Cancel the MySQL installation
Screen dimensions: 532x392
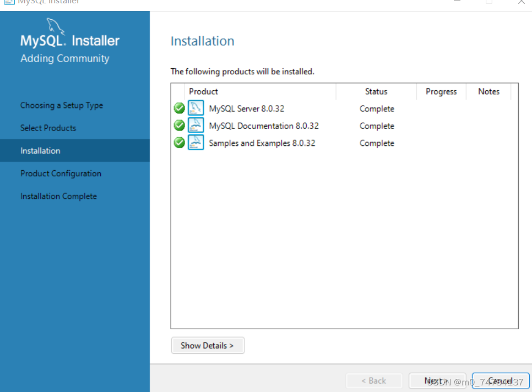pos(500,380)
